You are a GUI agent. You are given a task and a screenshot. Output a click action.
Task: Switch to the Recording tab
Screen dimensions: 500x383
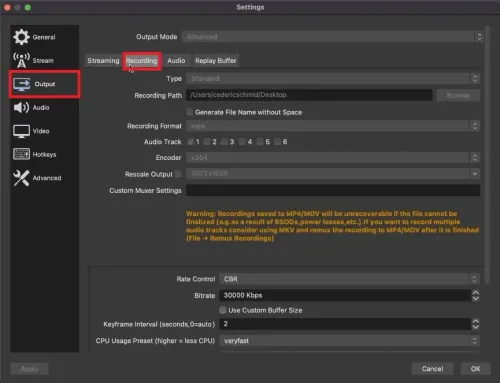tap(142, 61)
